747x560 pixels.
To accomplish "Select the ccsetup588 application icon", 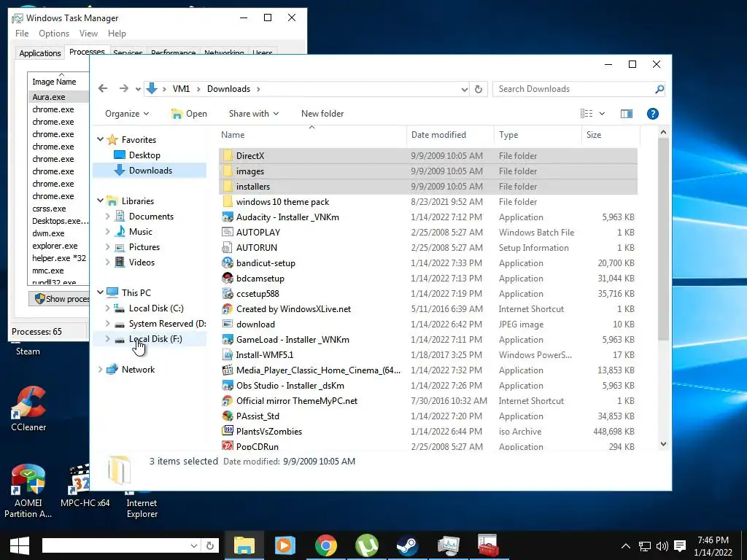I will [x=228, y=293].
